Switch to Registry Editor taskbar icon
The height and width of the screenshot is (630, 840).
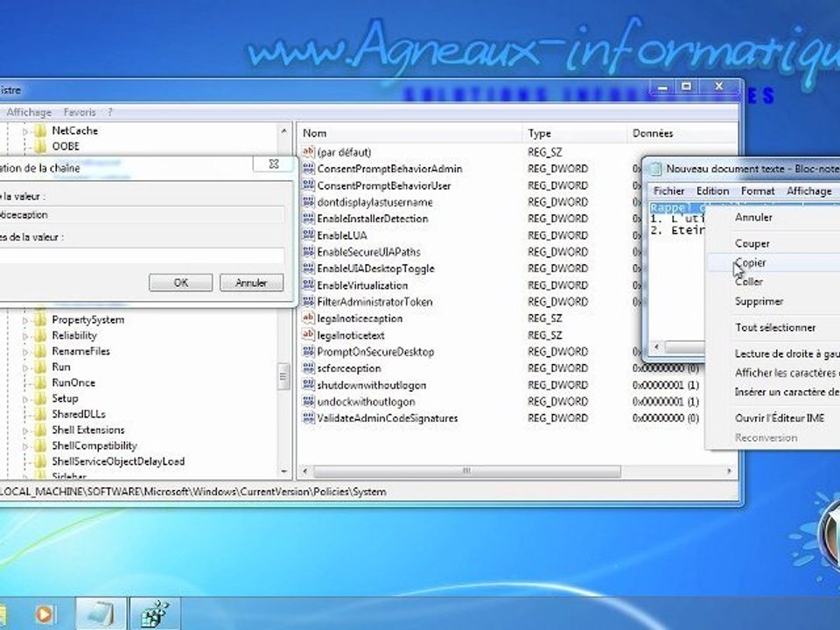[x=155, y=614]
